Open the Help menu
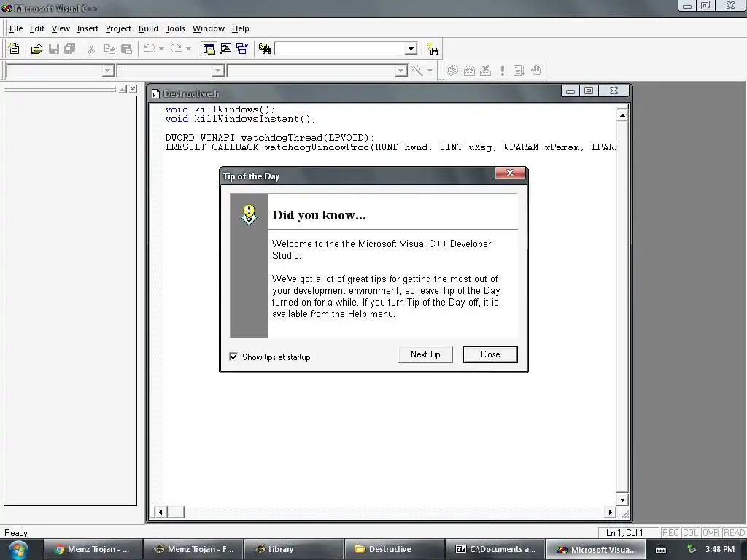The width and height of the screenshot is (747, 560). pos(240,28)
